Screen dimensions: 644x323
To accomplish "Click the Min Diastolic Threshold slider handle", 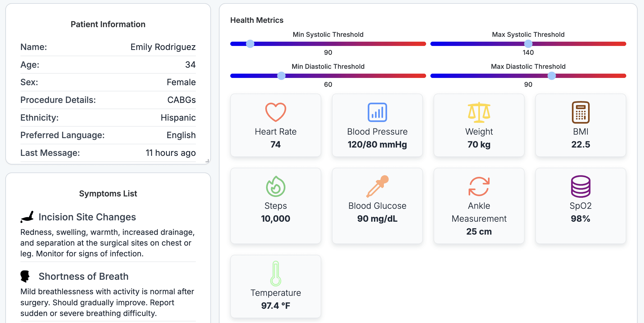I will (281, 76).
